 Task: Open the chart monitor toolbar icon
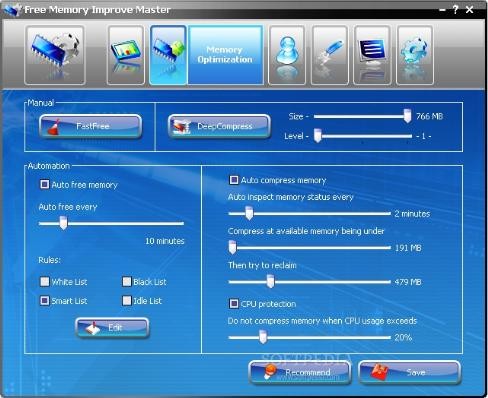pos(126,55)
